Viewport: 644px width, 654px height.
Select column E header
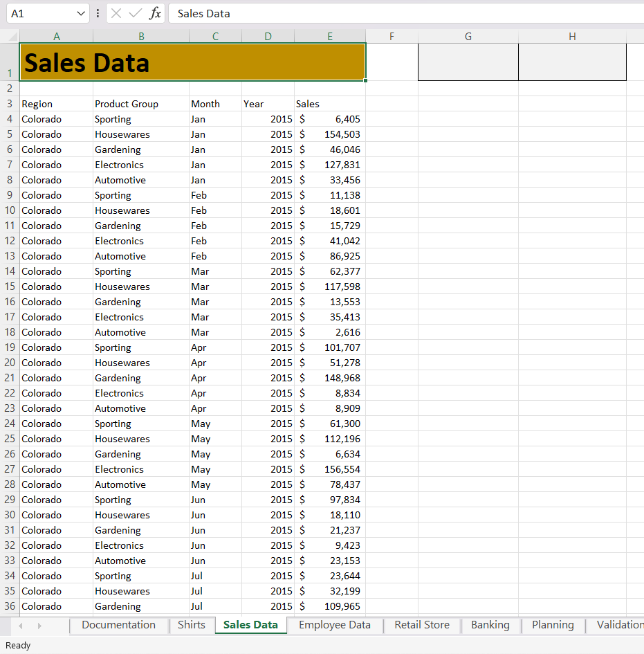(330, 36)
